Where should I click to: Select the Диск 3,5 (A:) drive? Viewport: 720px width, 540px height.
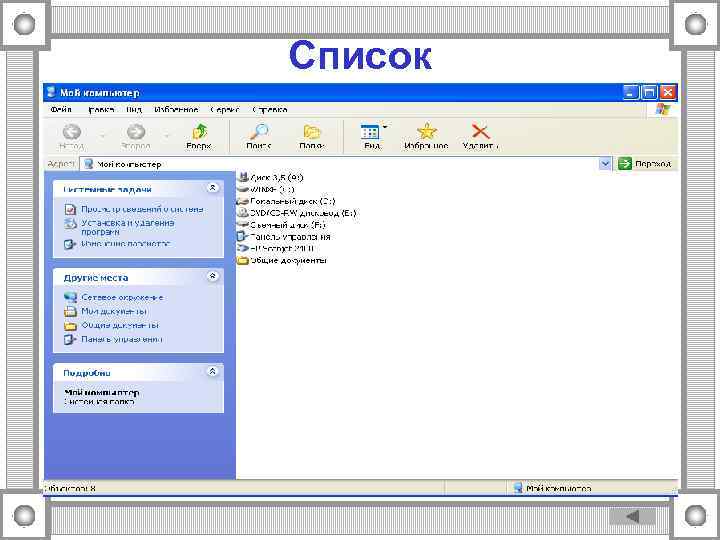pyautogui.click(x=270, y=177)
